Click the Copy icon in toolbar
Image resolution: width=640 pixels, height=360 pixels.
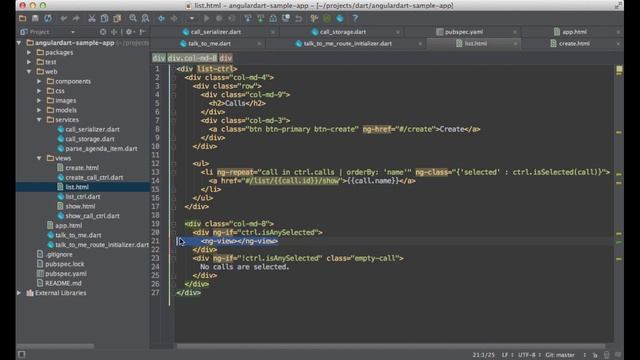(104, 18)
